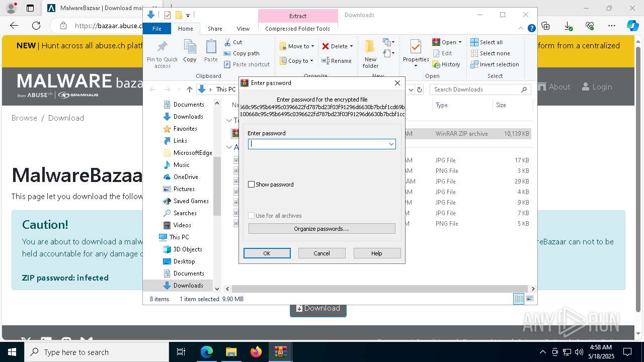Viewport: 644px width, 362px height.
Task: Open the File menu tab
Action: pyautogui.click(x=157, y=29)
